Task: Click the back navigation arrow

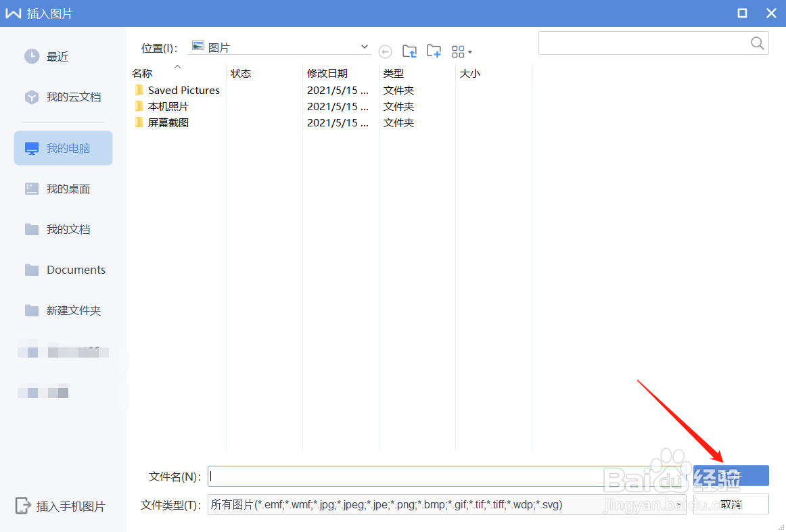Action: 385,51
